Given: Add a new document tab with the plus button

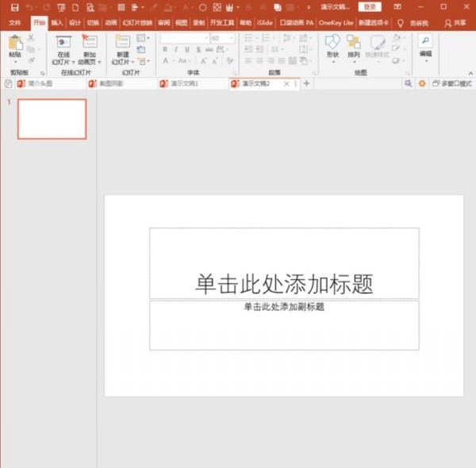Looking at the screenshot, I should [306, 83].
